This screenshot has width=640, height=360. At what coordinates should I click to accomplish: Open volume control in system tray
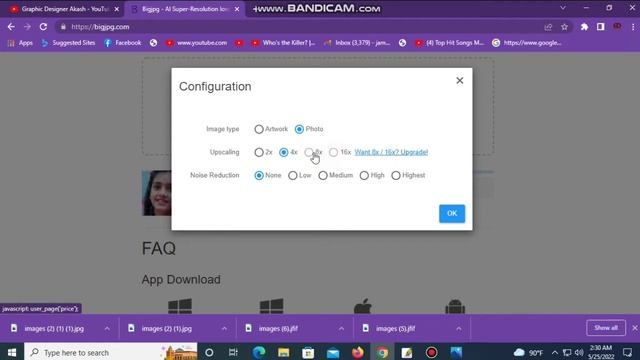coord(579,352)
